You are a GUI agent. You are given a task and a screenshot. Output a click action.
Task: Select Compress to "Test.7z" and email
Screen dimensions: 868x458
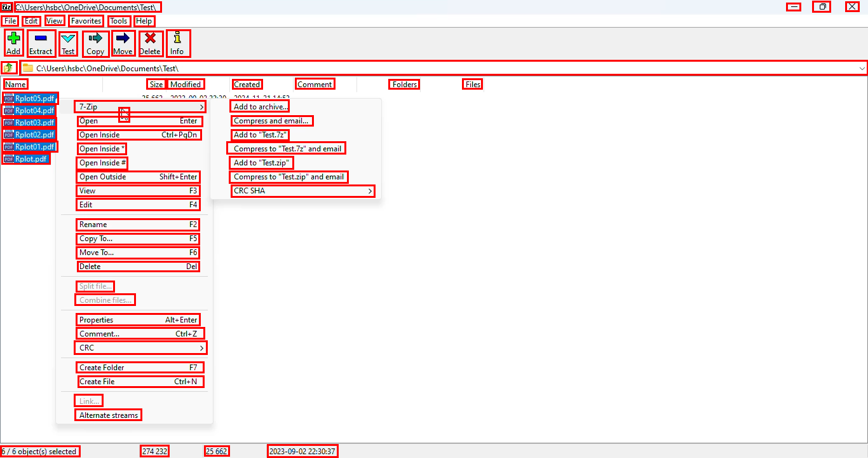pos(287,149)
